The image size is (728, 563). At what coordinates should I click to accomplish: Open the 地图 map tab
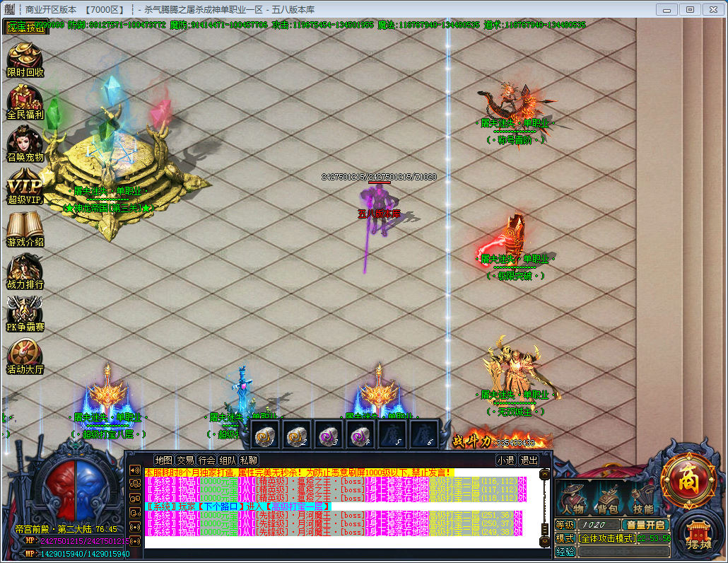pyautogui.click(x=163, y=460)
